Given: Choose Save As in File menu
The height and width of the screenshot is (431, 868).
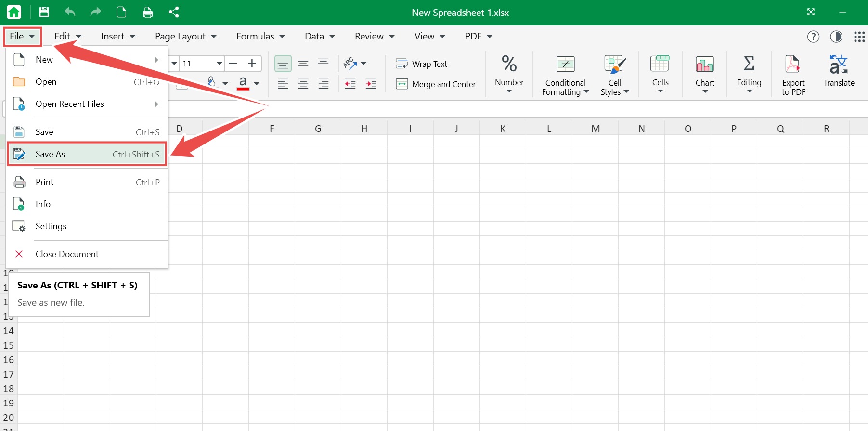Looking at the screenshot, I should coord(87,154).
